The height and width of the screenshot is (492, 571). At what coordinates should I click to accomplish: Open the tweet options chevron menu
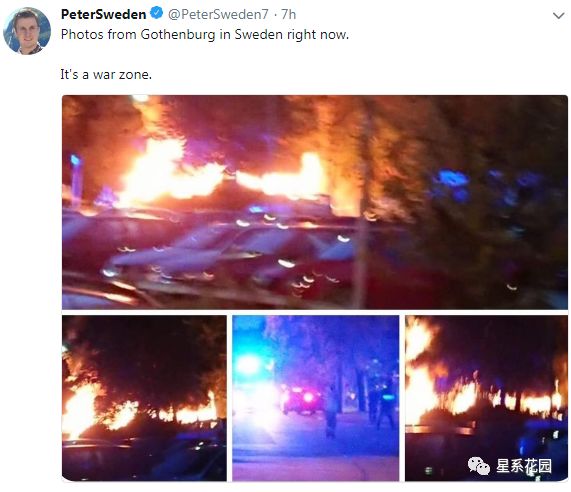point(558,16)
